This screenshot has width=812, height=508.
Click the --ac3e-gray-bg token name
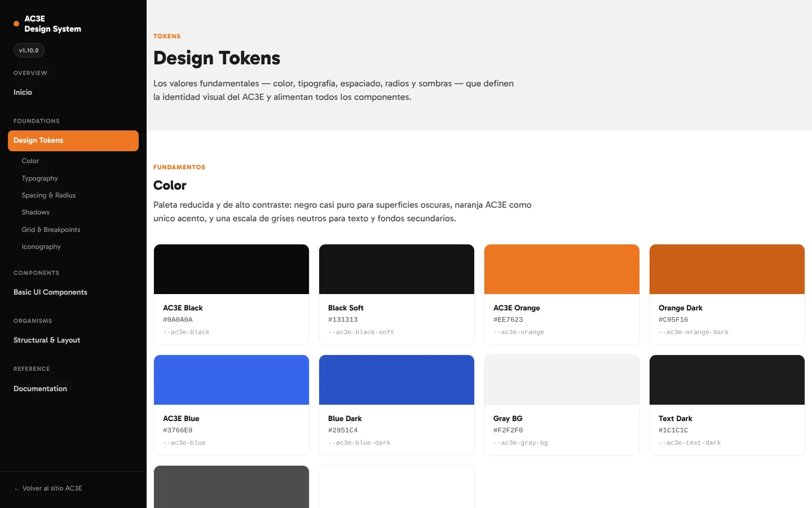(520, 443)
